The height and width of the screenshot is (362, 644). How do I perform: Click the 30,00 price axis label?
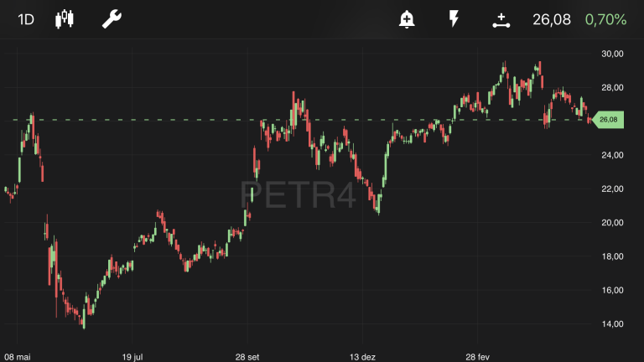point(612,54)
